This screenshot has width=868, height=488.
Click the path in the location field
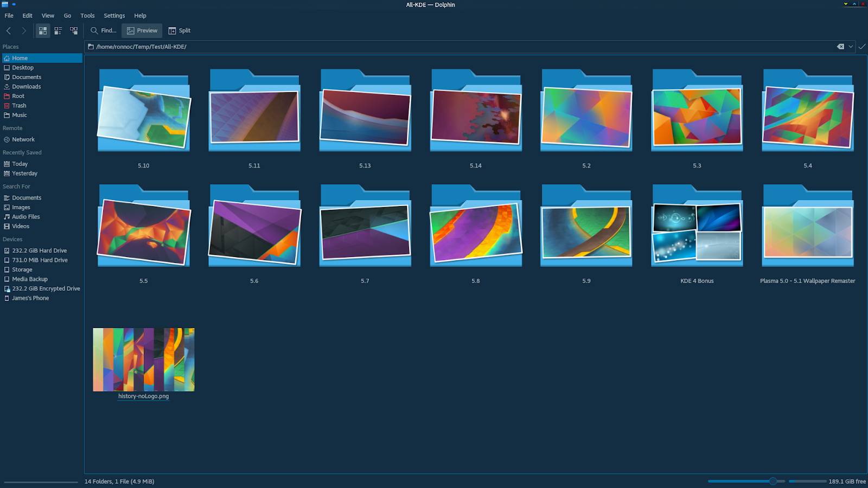(x=141, y=47)
